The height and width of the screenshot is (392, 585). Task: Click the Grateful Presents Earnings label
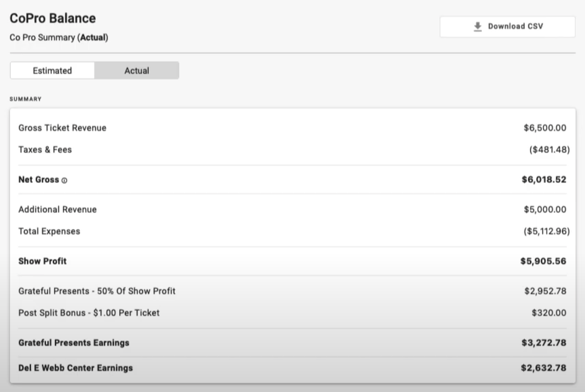coord(74,343)
